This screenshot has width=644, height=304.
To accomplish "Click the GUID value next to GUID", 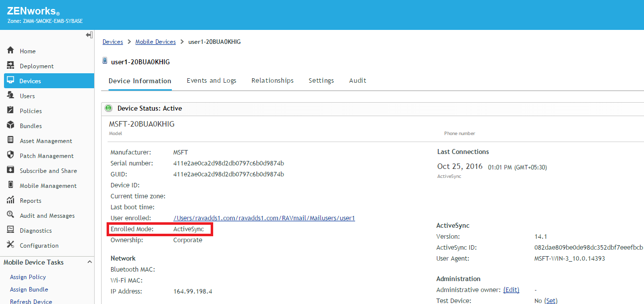I will [x=229, y=174].
